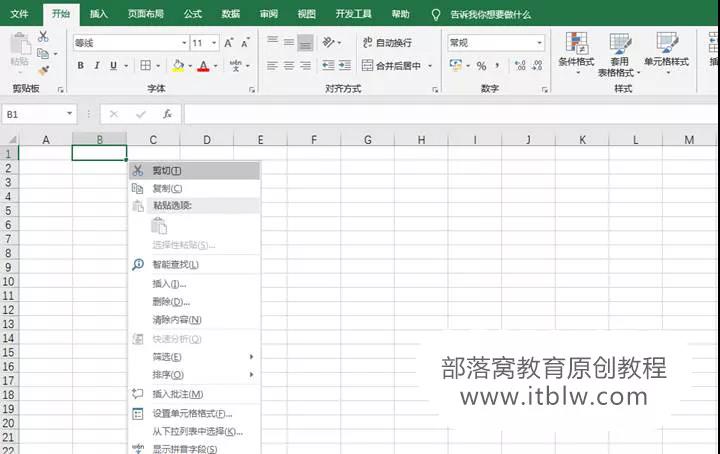This screenshot has height=454, width=720.
Task: Apply percent style
Action: [481, 66]
